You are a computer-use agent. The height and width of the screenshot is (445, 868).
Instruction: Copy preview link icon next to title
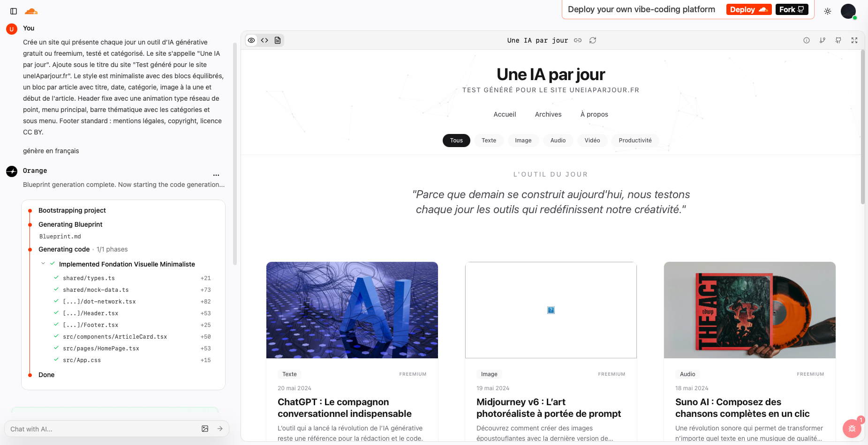pyautogui.click(x=578, y=40)
